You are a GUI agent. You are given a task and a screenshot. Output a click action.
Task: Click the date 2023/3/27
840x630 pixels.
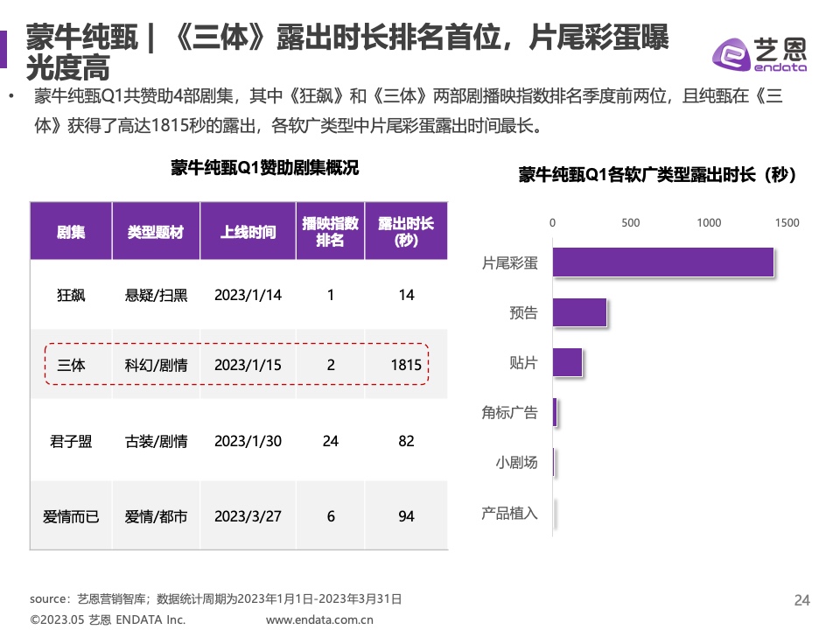pyautogui.click(x=248, y=516)
